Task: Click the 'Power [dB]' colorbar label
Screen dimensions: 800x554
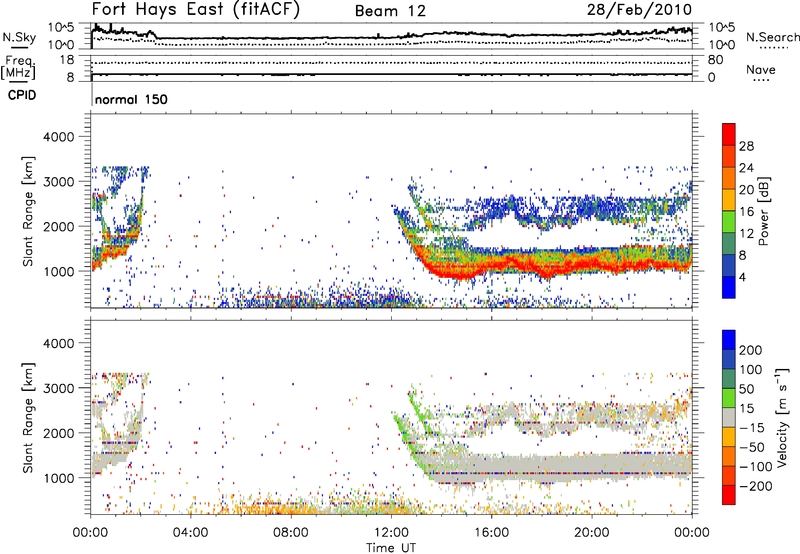Action: click(x=764, y=211)
